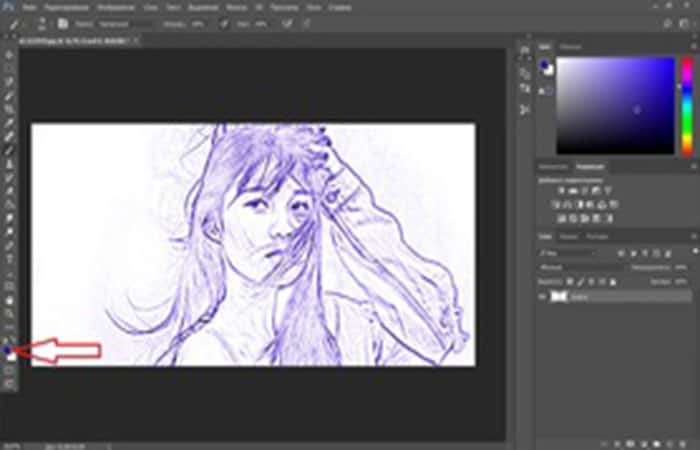This screenshot has height=450, width=700.
Task: Open the Edit menu
Action: click(67, 8)
